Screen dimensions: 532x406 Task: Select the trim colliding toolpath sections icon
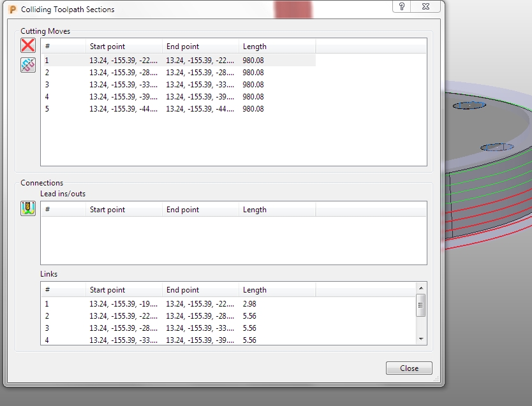[x=27, y=64]
